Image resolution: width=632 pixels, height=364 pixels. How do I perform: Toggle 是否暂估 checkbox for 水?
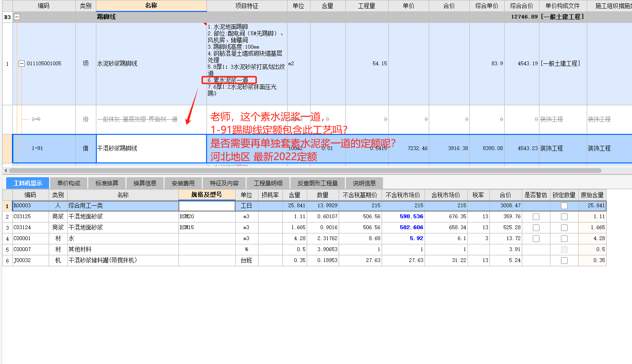click(x=536, y=238)
